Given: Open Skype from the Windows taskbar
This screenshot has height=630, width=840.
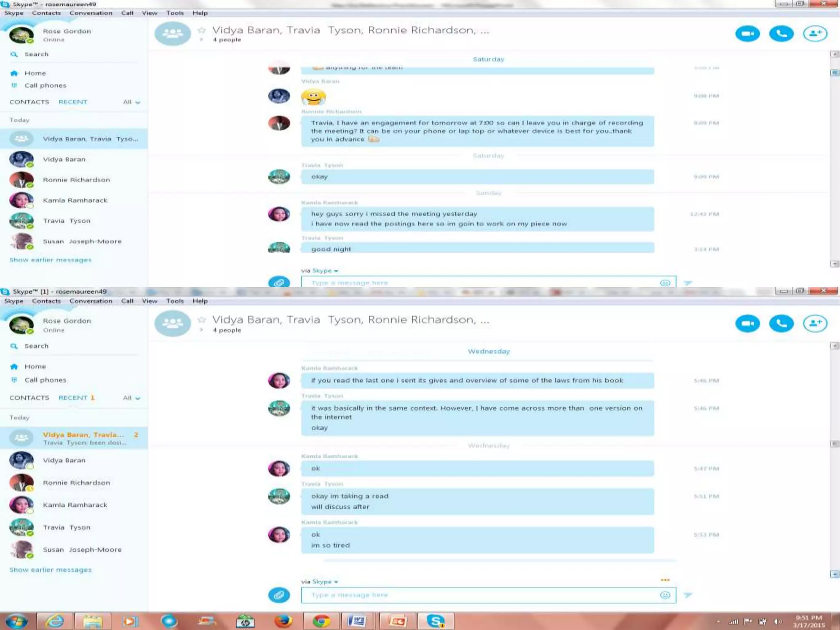Looking at the screenshot, I should (x=436, y=621).
